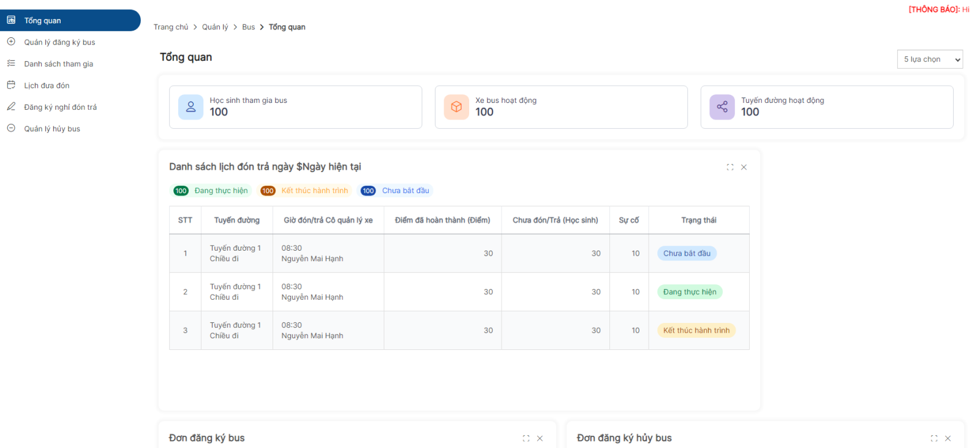Click the Bus breadcrumb link
Screen dimensions: 980x448
point(248,27)
